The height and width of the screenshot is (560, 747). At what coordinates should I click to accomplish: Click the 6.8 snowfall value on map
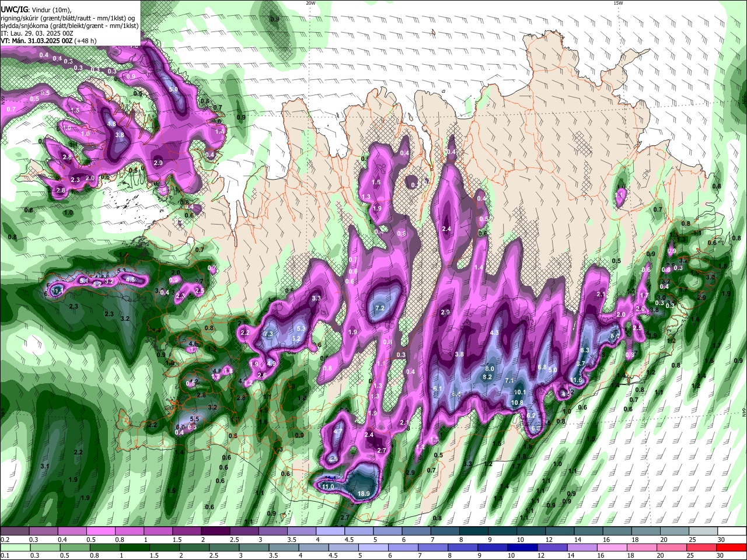(x=542, y=367)
